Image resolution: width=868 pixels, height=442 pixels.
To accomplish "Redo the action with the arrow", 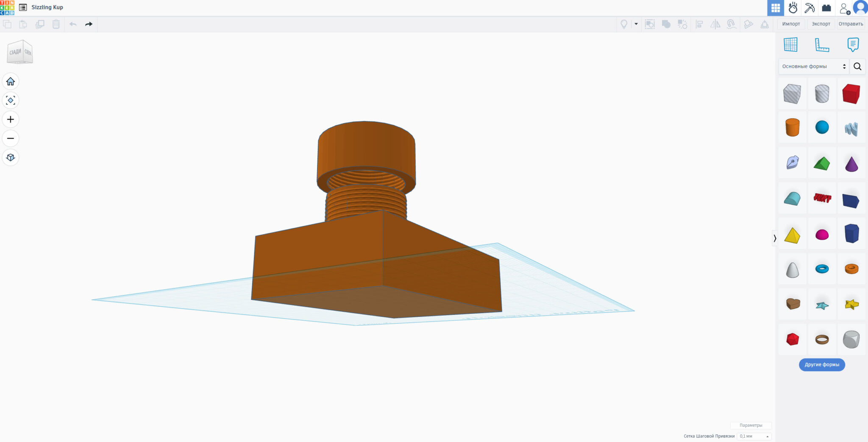I will coord(89,24).
